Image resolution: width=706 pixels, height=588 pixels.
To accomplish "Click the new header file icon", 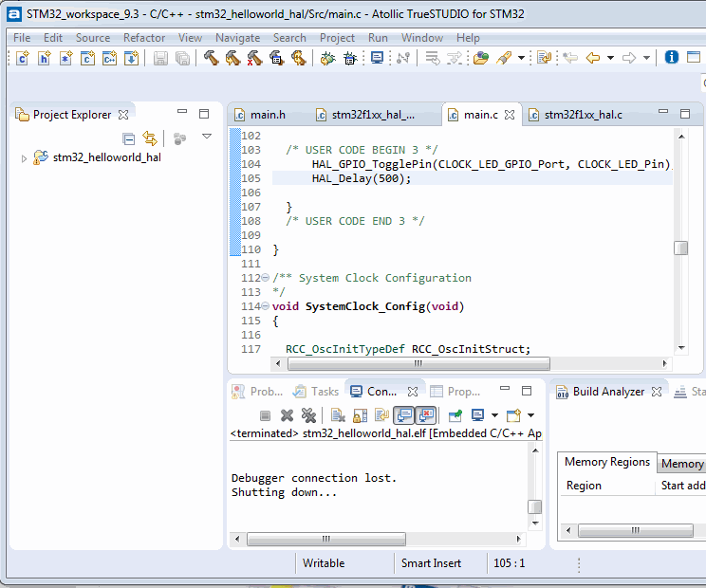I will pos(44,58).
